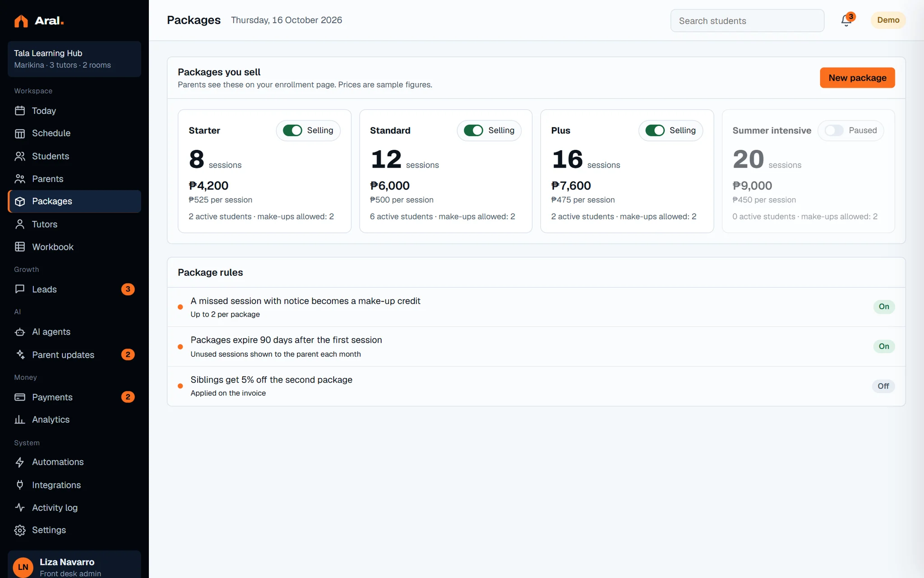The image size is (924, 578).
Task: Click the Schedule grid icon
Action: point(20,133)
